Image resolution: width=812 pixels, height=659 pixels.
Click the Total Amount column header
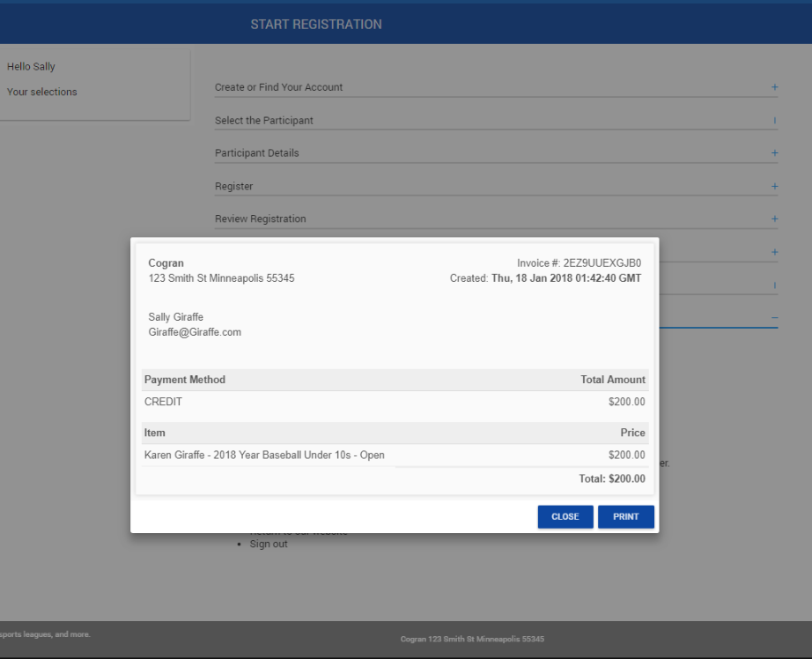[x=613, y=380]
